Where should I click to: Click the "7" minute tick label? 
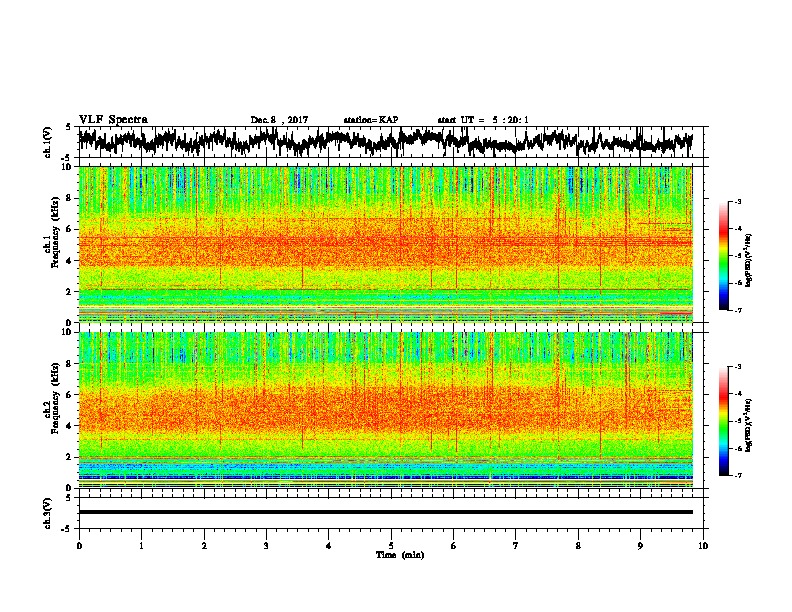tap(516, 546)
